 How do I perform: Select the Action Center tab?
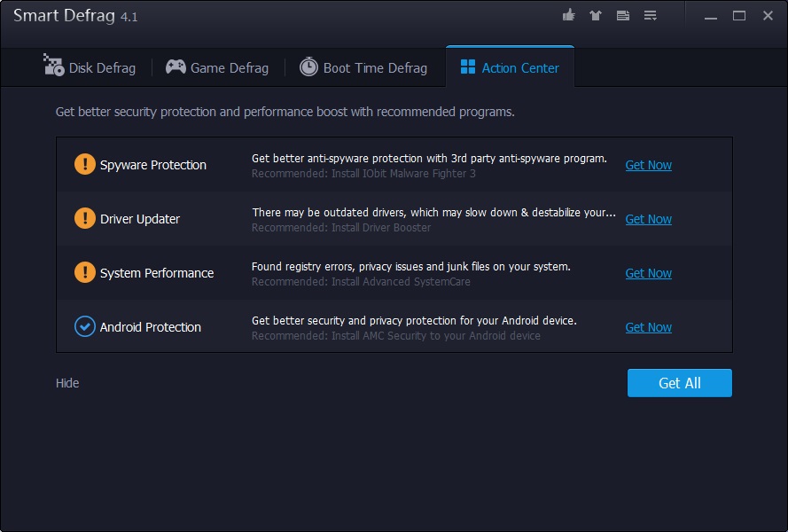pyautogui.click(x=510, y=67)
